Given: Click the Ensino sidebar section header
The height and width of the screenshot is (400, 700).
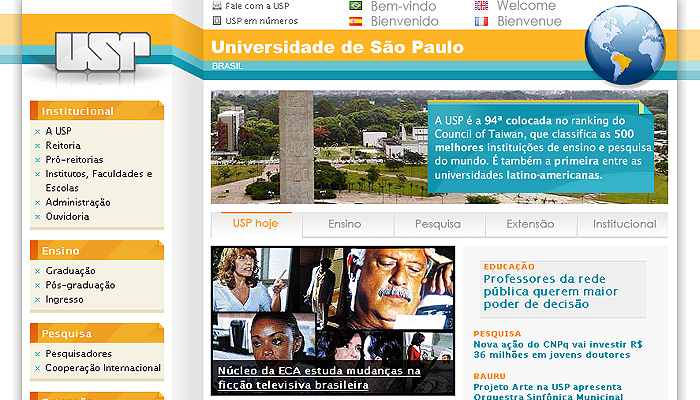Looking at the screenshot, I should click(x=97, y=250).
